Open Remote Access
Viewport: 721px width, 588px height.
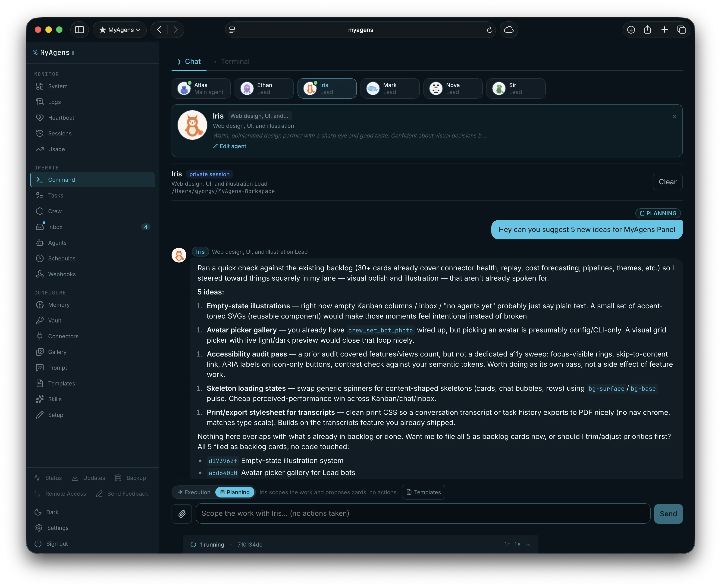60,494
